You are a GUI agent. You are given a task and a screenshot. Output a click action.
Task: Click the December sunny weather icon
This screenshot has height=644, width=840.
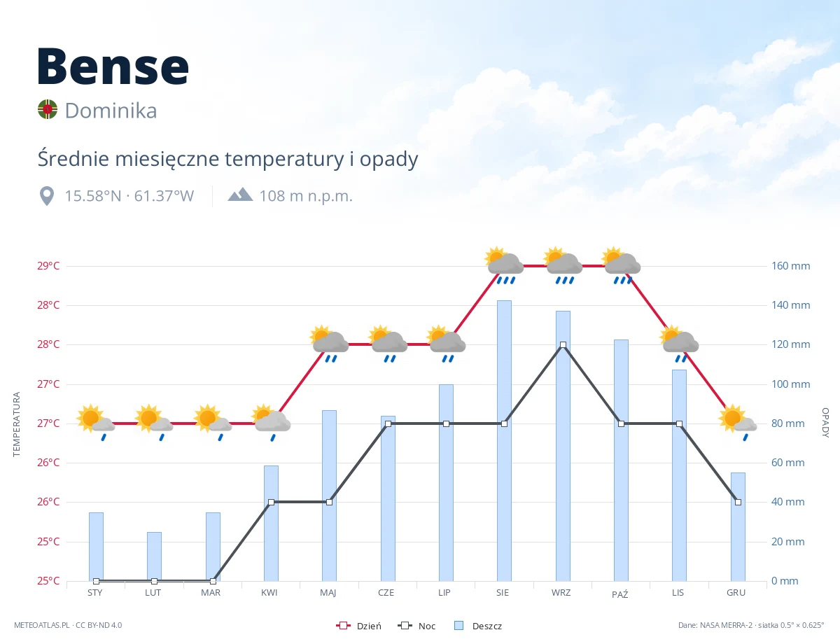tap(738, 422)
